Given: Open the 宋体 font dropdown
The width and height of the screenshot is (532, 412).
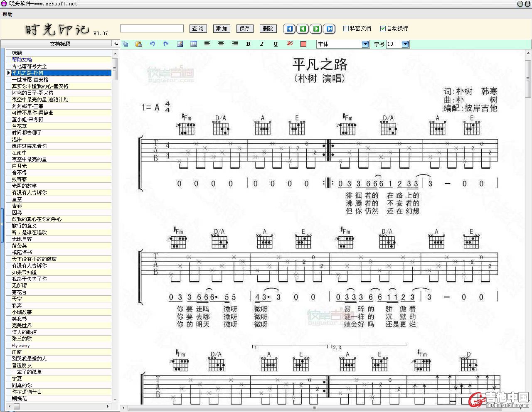Looking at the screenshot, I should (x=365, y=44).
